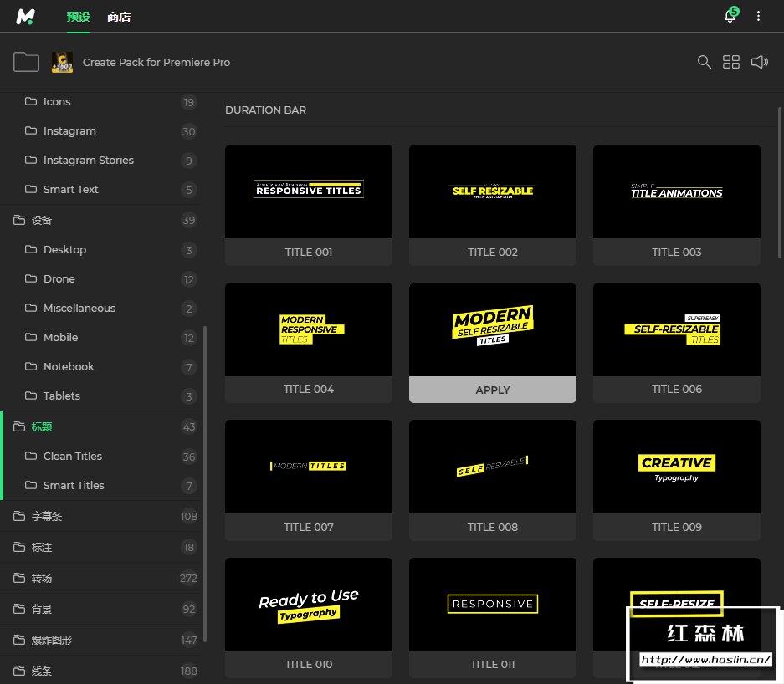
Task: Open the Miscellaneous folder
Action: tap(100, 309)
